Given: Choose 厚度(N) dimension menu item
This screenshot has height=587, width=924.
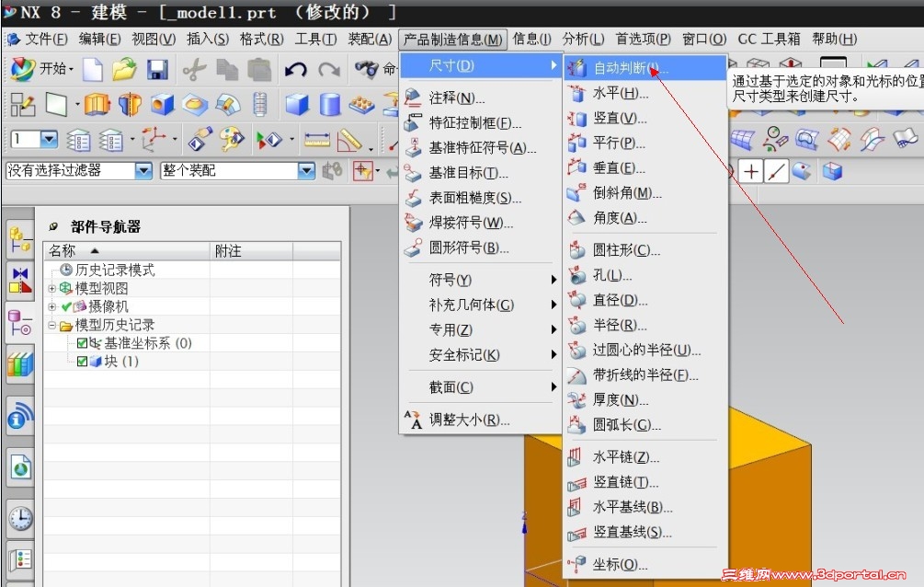Looking at the screenshot, I should coord(645,399).
